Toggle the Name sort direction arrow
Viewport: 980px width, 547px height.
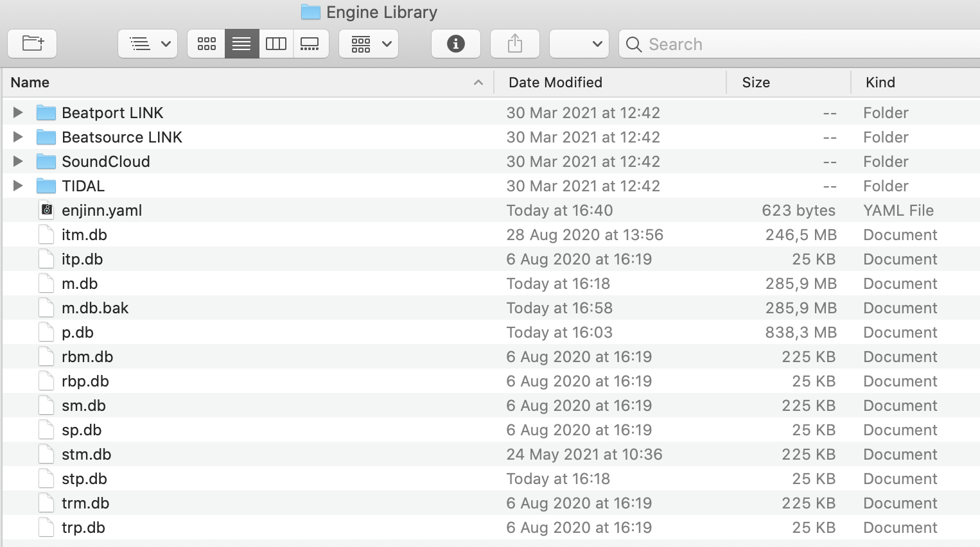coord(478,82)
